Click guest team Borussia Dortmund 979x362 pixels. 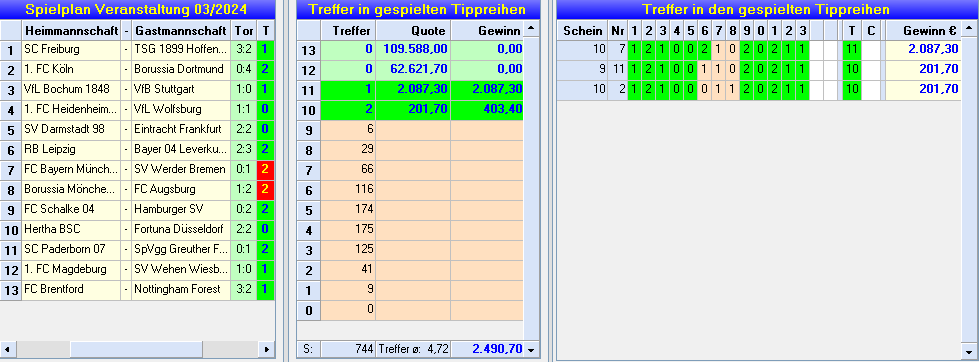[x=180, y=69]
